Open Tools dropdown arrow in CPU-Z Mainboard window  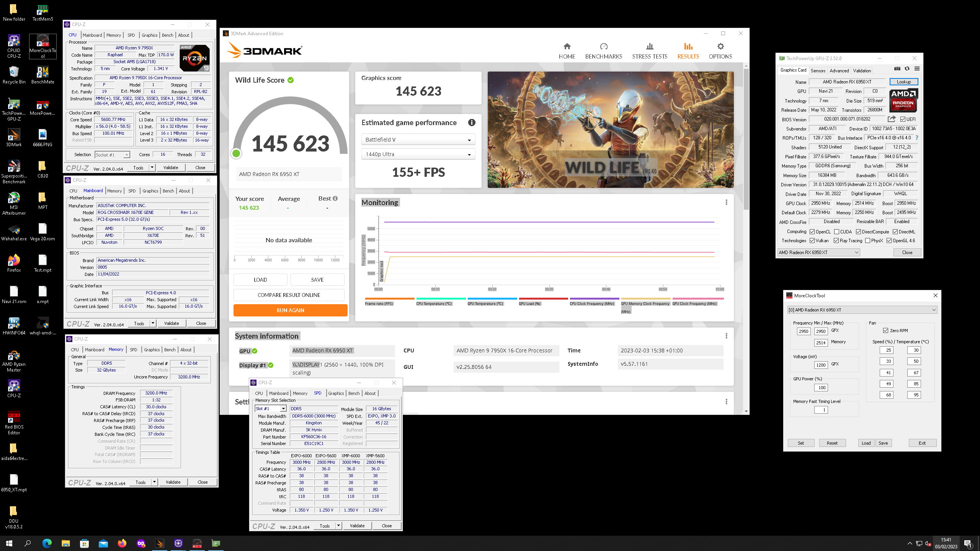pos(153,323)
